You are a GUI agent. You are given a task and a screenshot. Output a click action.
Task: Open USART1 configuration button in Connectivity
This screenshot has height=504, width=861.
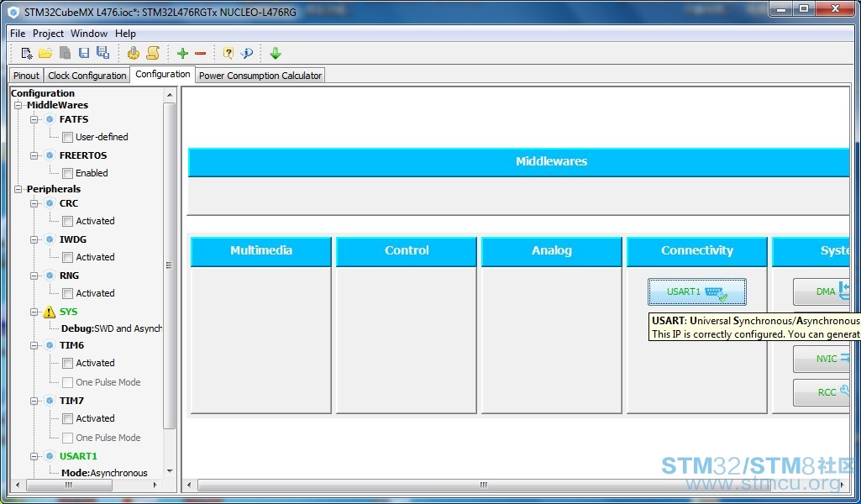(697, 291)
